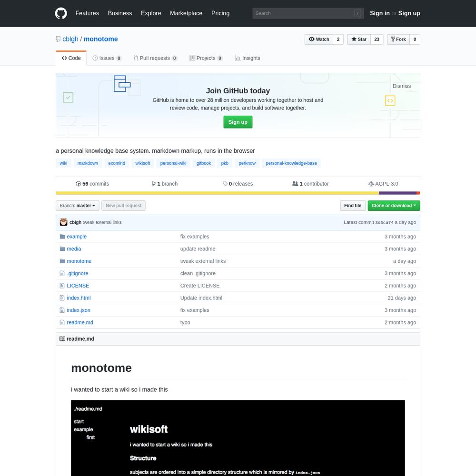
Task: Open the GitHub Octocat logo home link
Action: 61,13
